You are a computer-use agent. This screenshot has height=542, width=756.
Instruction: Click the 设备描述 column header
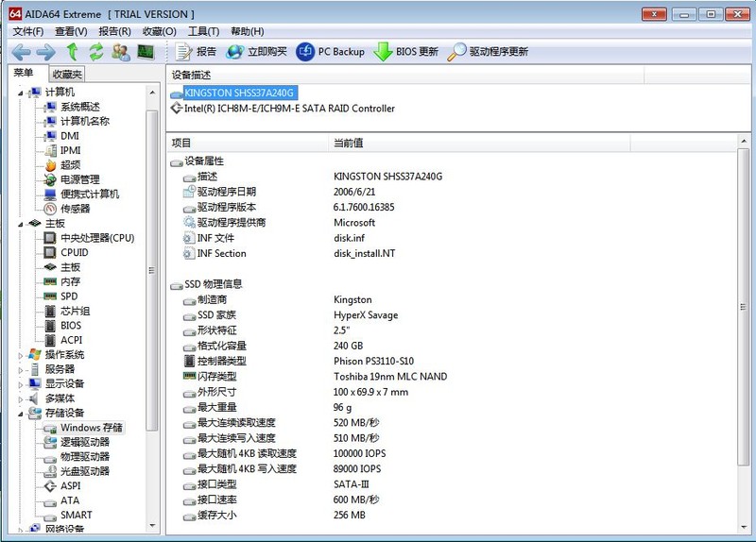point(405,76)
